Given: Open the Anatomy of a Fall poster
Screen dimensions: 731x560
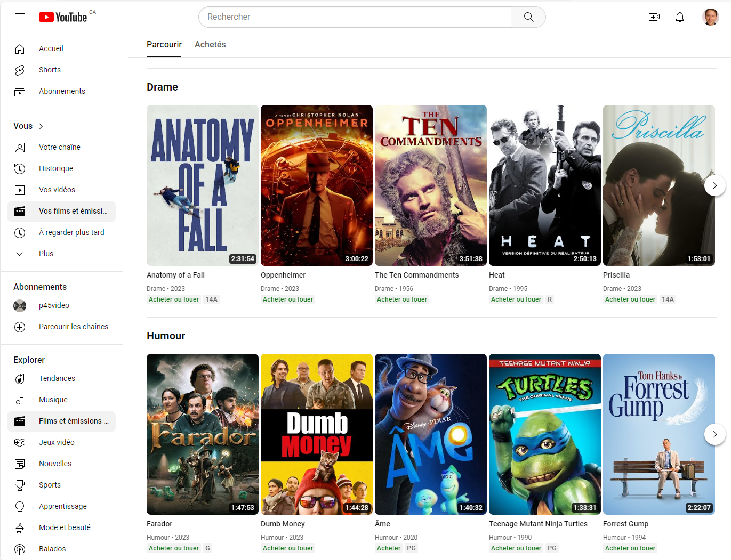Looking at the screenshot, I should click(203, 185).
